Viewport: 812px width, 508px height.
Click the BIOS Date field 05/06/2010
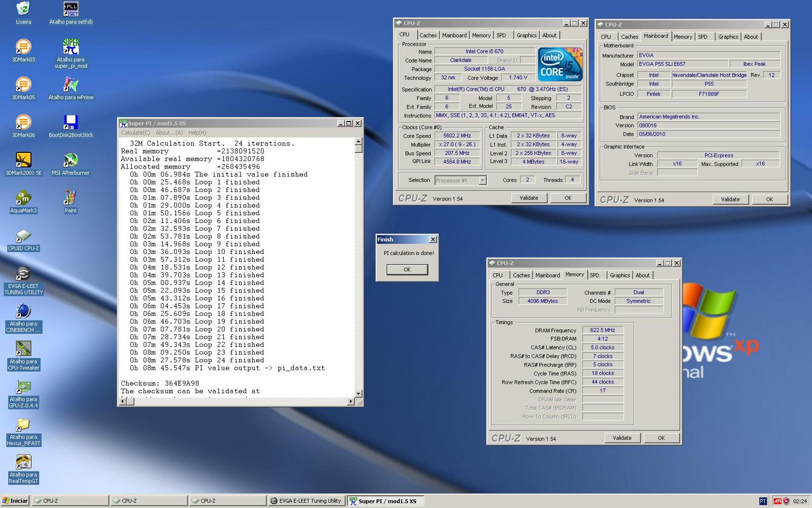pos(708,134)
